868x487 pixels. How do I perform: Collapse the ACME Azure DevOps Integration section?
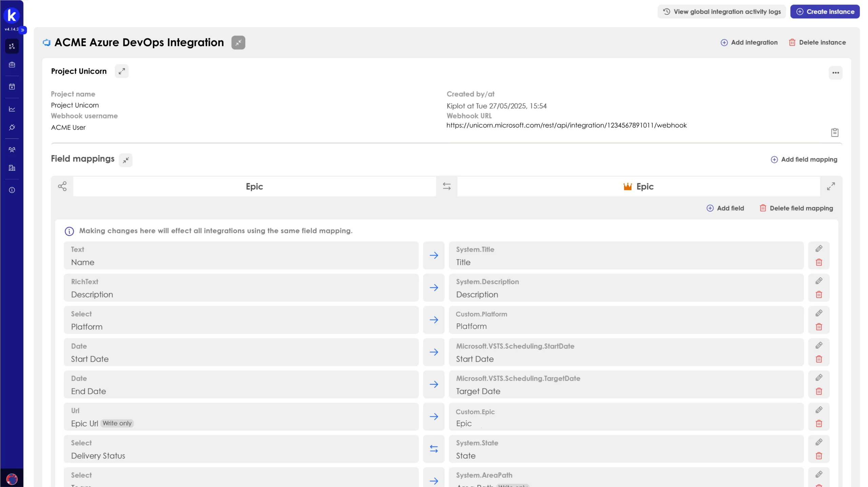click(238, 43)
